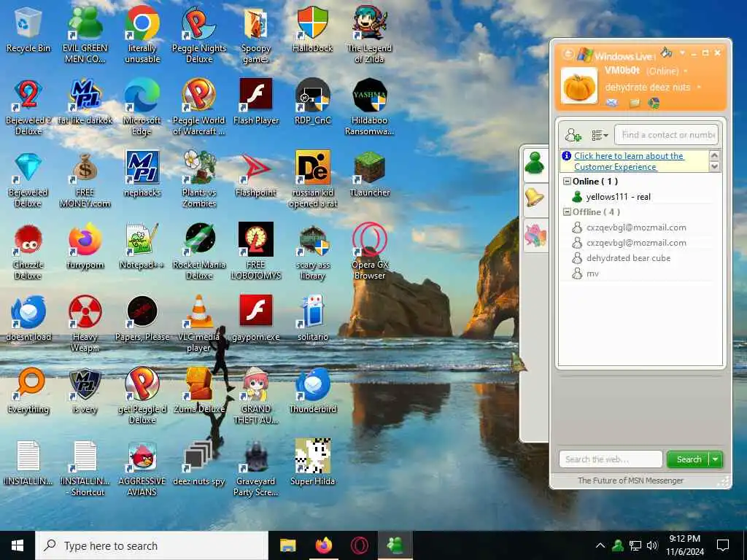Open taskbar volume speaker icon
Viewport: 747px width, 560px height.
click(652, 545)
